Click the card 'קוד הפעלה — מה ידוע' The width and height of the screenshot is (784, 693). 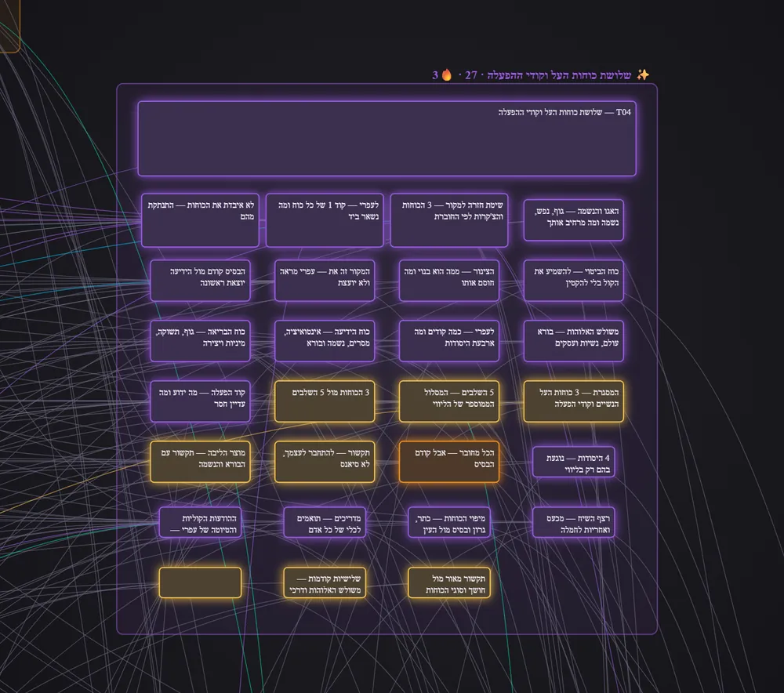pyautogui.click(x=200, y=401)
